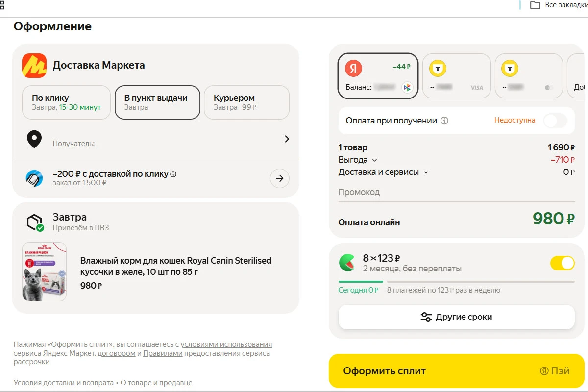The image size is (588, 392).
Task: Click the bookmarks folder icon
Action: 535,5
